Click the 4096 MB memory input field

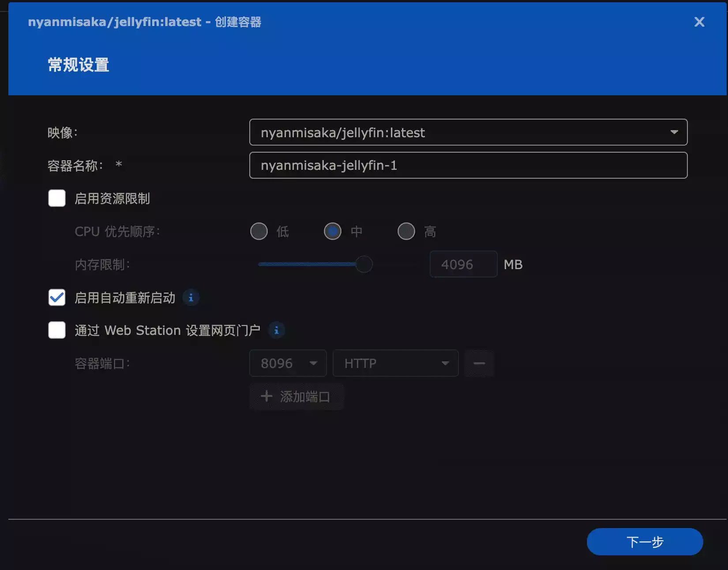(x=463, y=264)
